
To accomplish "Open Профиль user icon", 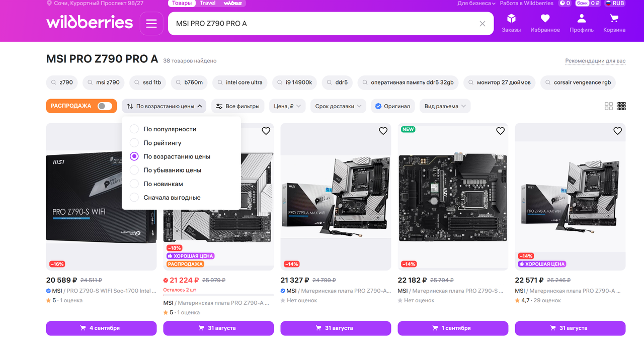I will (582, 23).
